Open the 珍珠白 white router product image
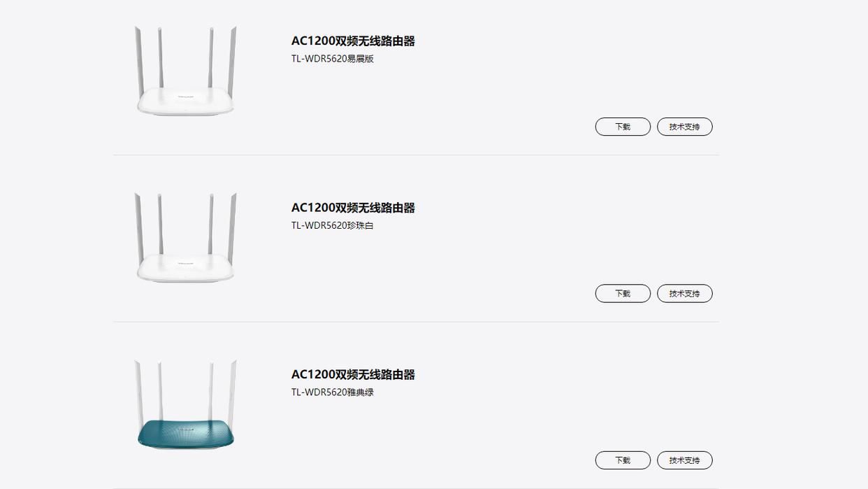868x489 pixels. (186, 238)
